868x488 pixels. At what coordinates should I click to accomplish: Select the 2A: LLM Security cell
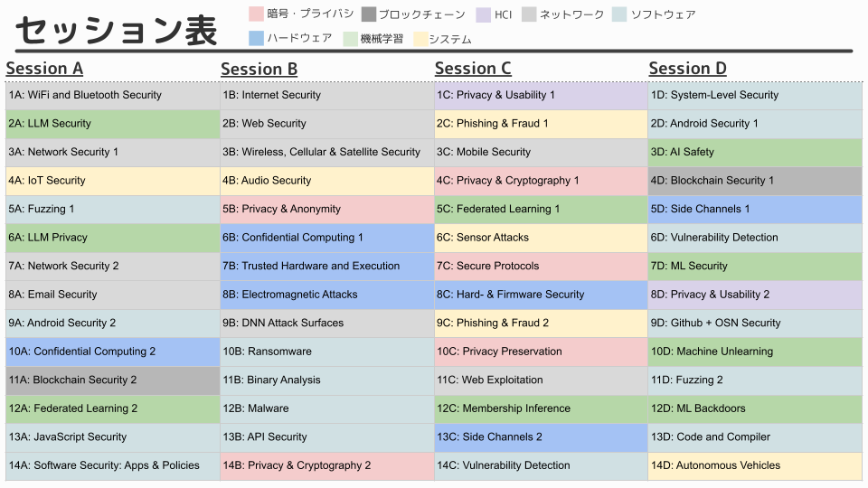pos(113,124)
